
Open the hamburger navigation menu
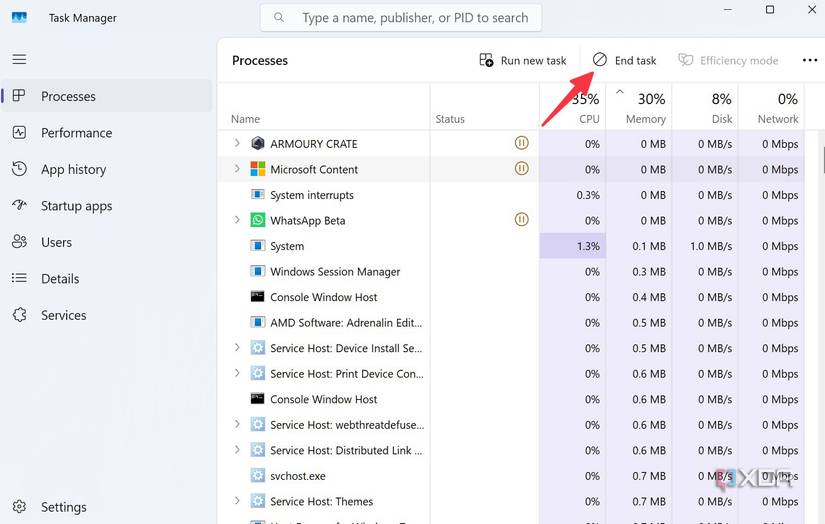coord(19,60)
